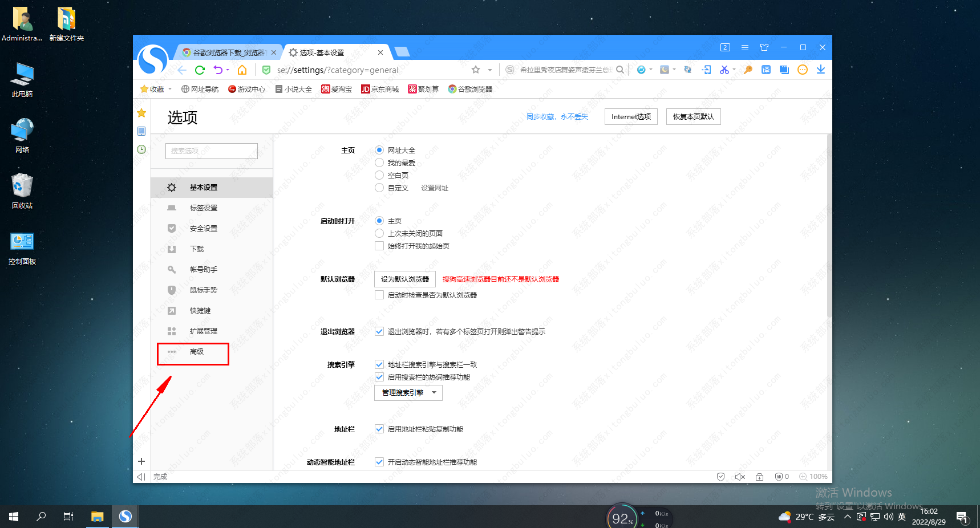Click the translate (译) toolbar icon

pyautogui.click(x=766, y=70)
